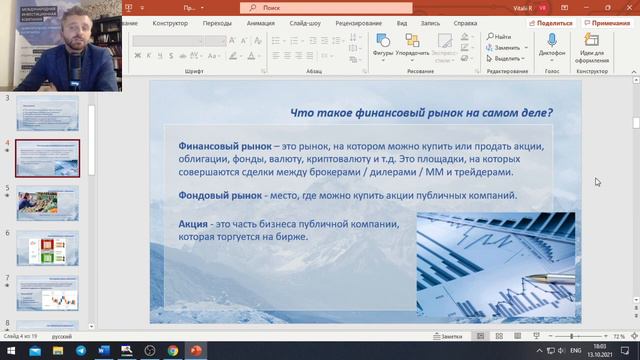Image resolution: width=640 pixels, height=360 pixels.
Task: Open the Упорядочить arrange menu
Action: (x=412, y=47)
